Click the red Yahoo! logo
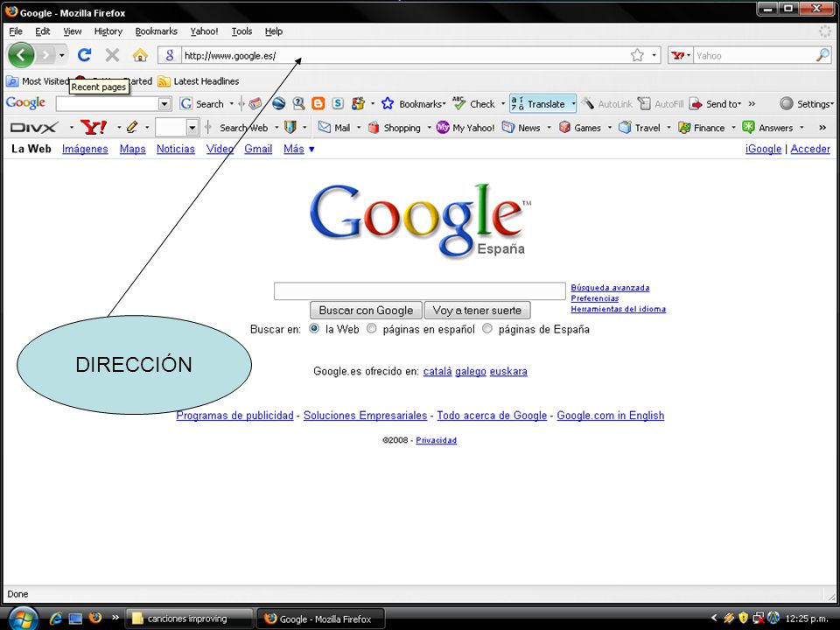 pos(94,128)
